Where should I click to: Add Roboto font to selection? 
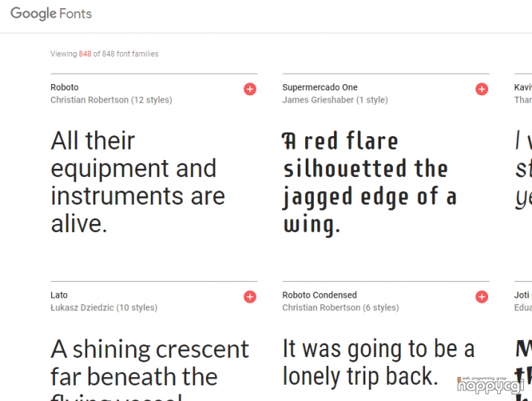tap(250, 89)
